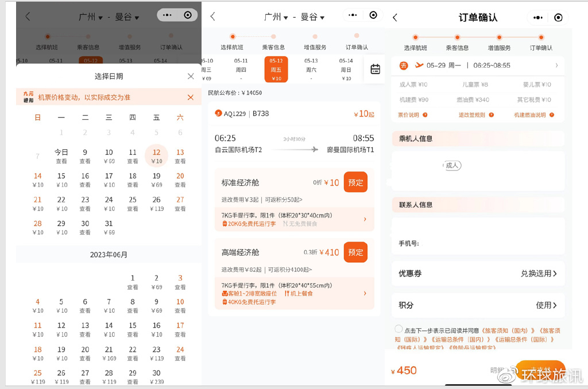The image size is (588, 389).
Task: Tap the back arrow on the 订单确认 page
Action: coord(394,17)
